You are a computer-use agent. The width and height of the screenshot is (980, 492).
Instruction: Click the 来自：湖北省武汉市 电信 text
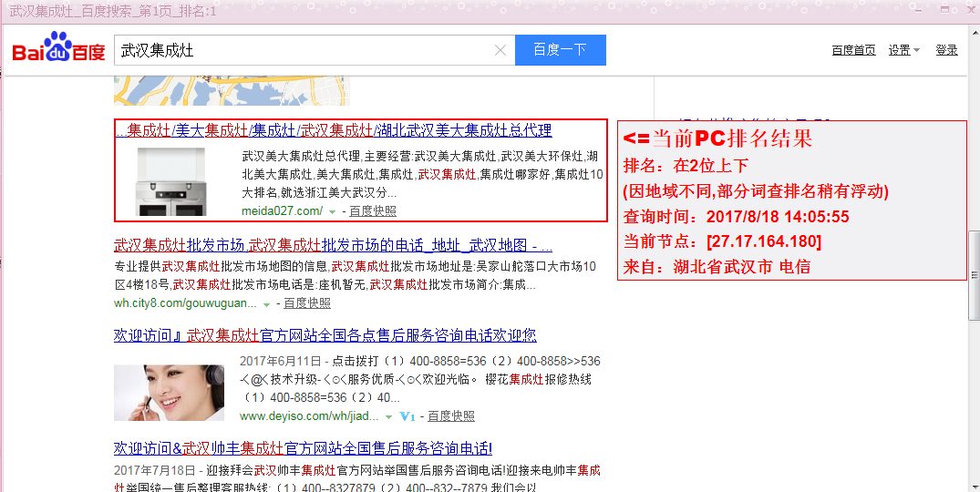(x=717, y=267)
